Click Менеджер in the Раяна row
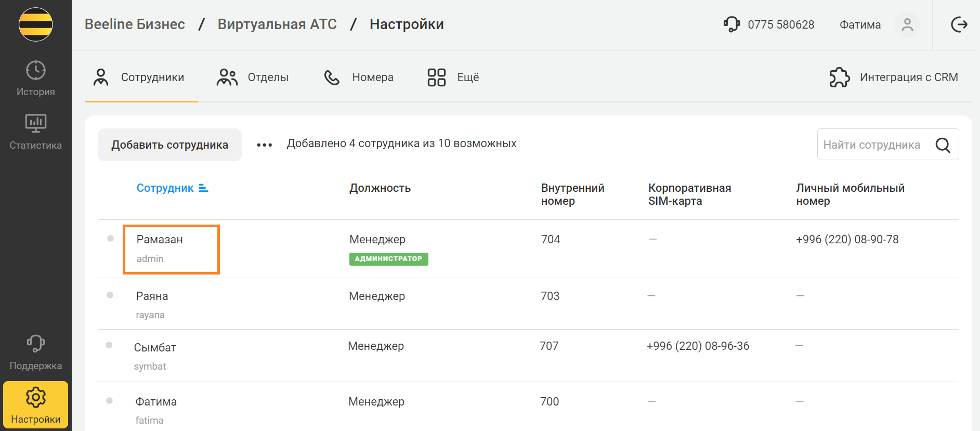 pyautogui.click(x=377, y=296)
